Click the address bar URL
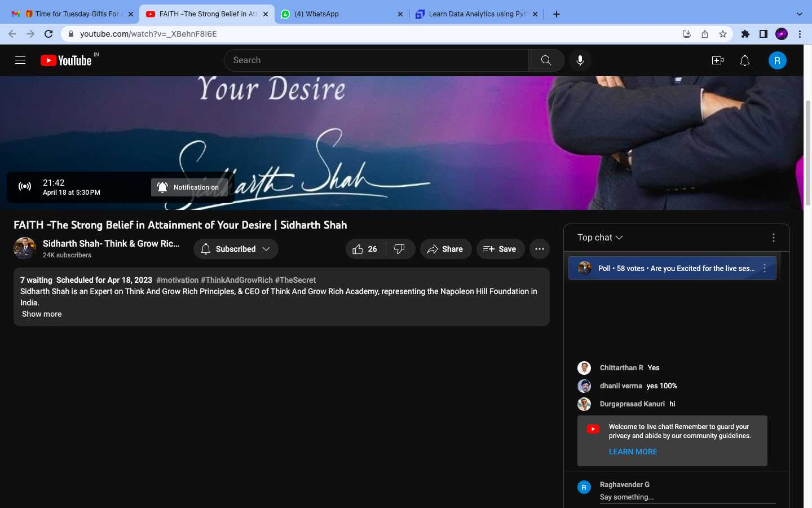The image size is (812, 508). click(148, 34)
